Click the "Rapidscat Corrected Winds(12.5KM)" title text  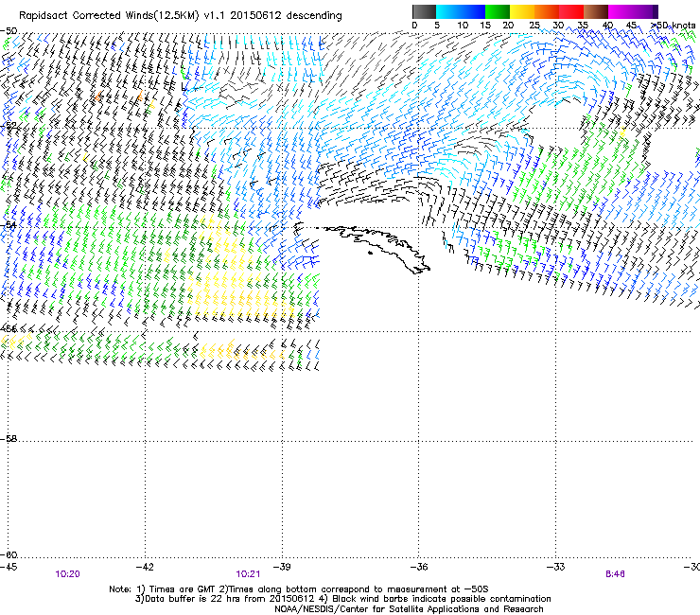pos(109,16)
